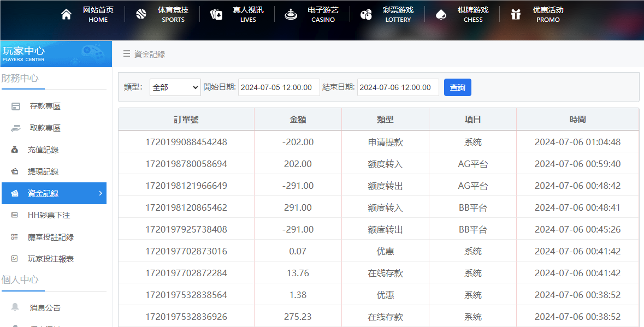Expand the chevron on 資金記錄 sidebar item
The height and width of the screenshot is (327, 644).
click(x=101, y=193)
